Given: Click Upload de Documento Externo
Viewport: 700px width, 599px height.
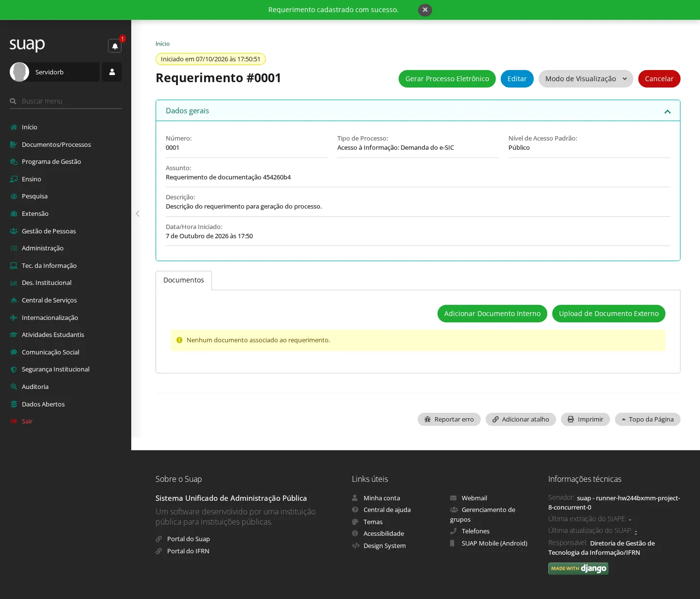Looking at the screenshot, I should click(x=609, y=314).
